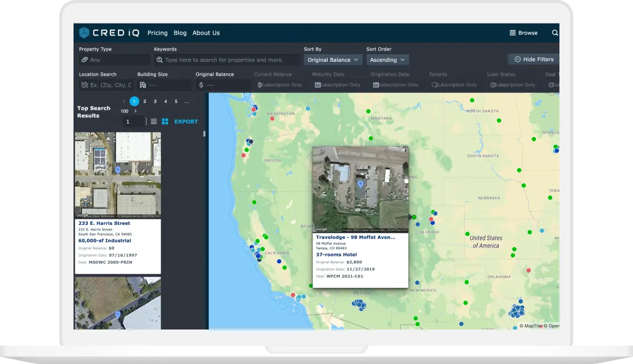The height and width of the screenshot is (364, 633).
Task: Switch results to list view icon
Action: click(154, 121)
